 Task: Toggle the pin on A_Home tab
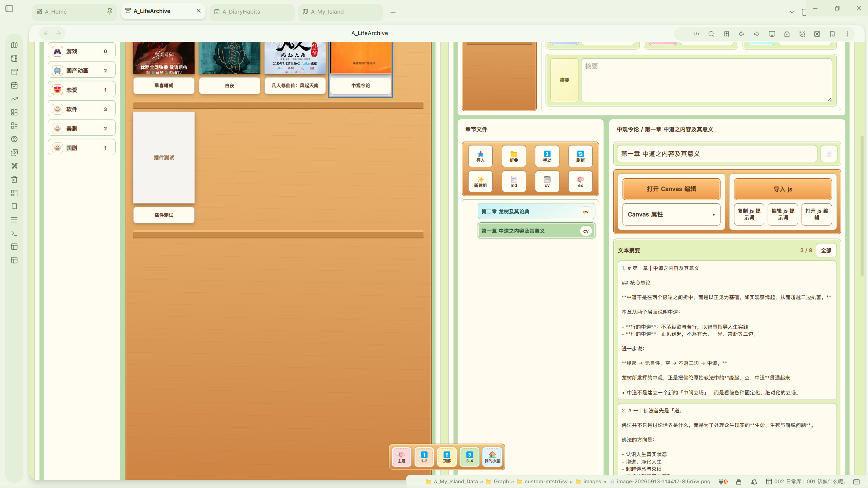tap(110, 12)
